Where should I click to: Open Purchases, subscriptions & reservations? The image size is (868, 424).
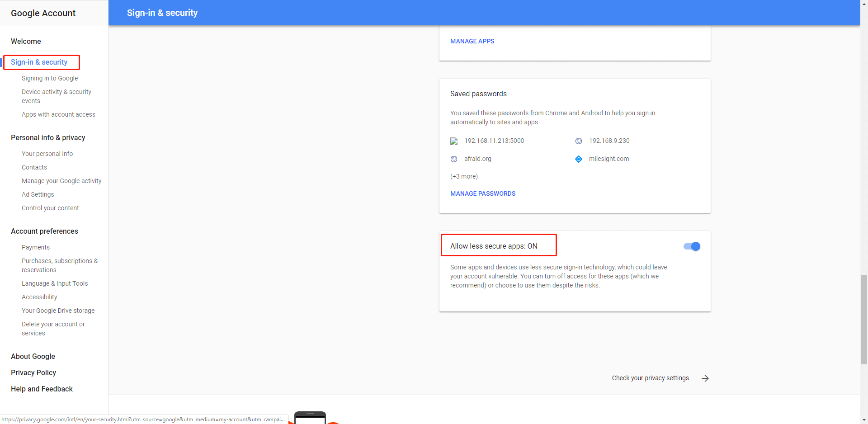click(60, 265)
